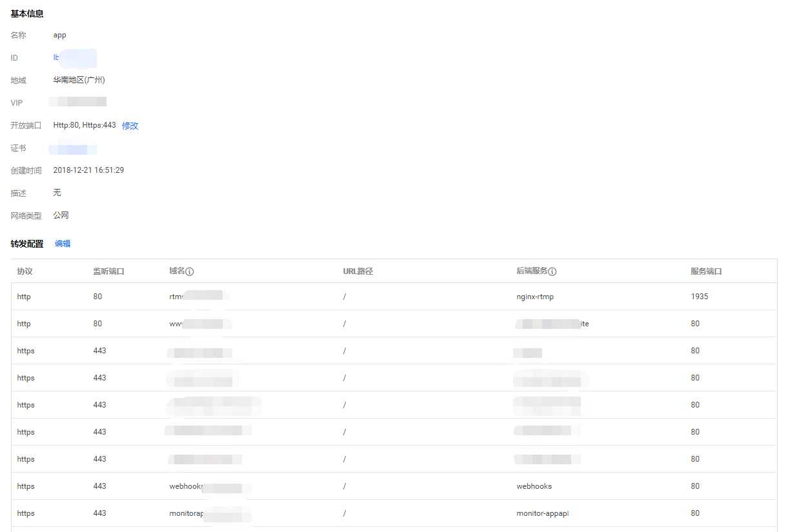788x532 pixels.
Task: Click the 转发配置 section heading
Action: tap(27, 244)
